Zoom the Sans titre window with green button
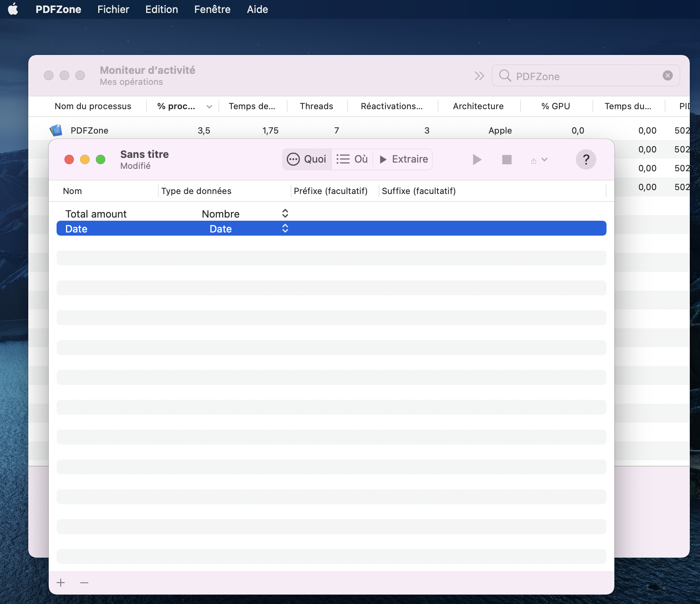Screen dimensions: 700x604 click(101, 159)
